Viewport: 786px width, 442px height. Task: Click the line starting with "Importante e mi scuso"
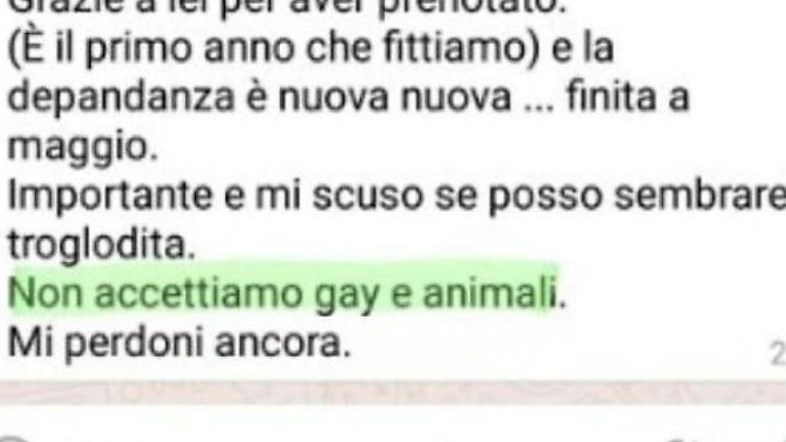click(397, 195)
